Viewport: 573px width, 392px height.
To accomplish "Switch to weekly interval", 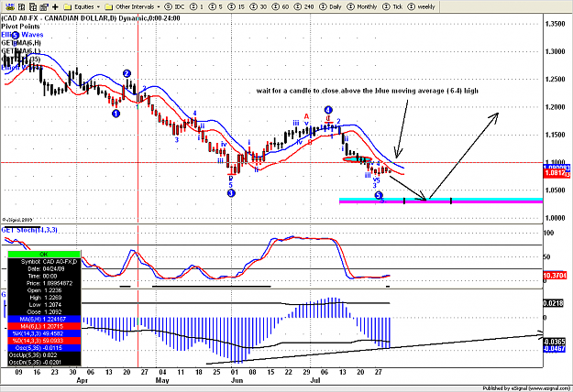I will coord(422,6).
